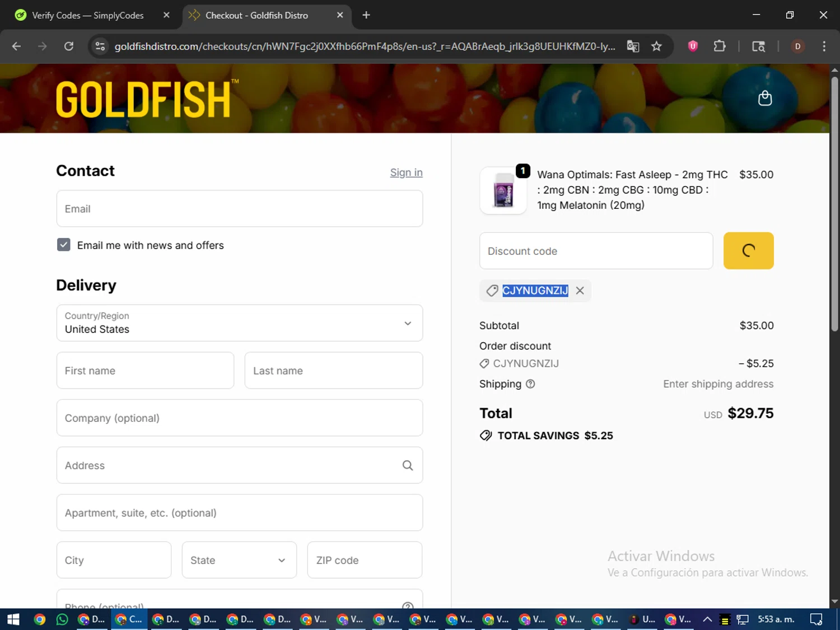840x630 pixels.
Task: Go back with browser back arrow
Action: click(16, 46)
